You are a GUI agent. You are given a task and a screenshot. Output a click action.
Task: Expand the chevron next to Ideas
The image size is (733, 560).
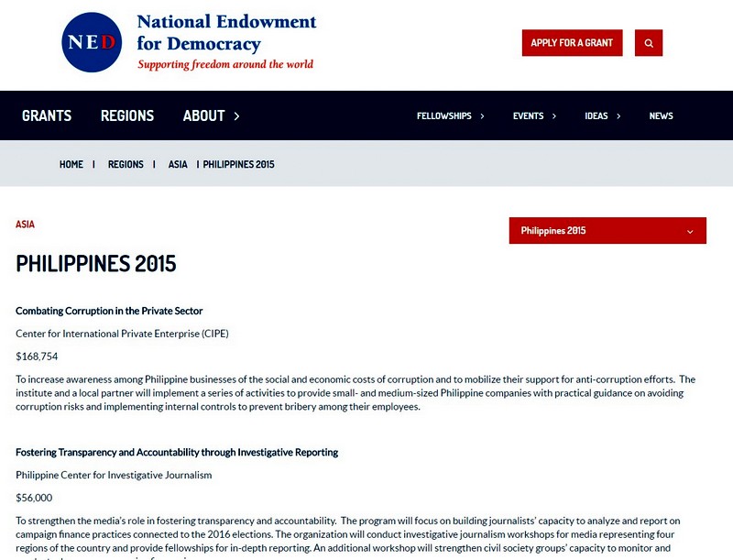tap(618, 115)
